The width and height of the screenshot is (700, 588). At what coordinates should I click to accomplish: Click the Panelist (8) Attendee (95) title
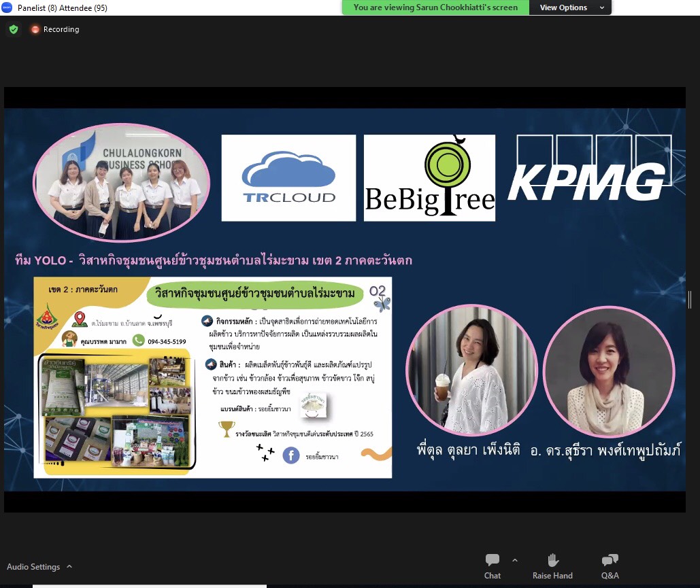63,8
